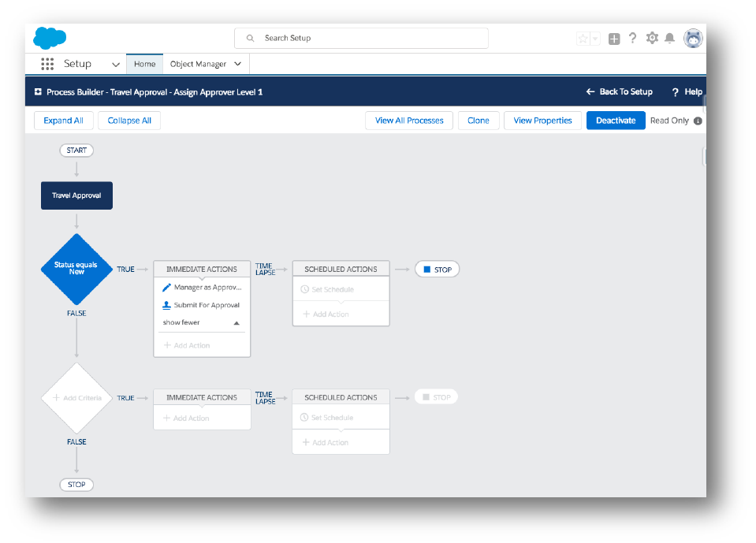Open the global actions plus icon

click(x=614, y=39)
